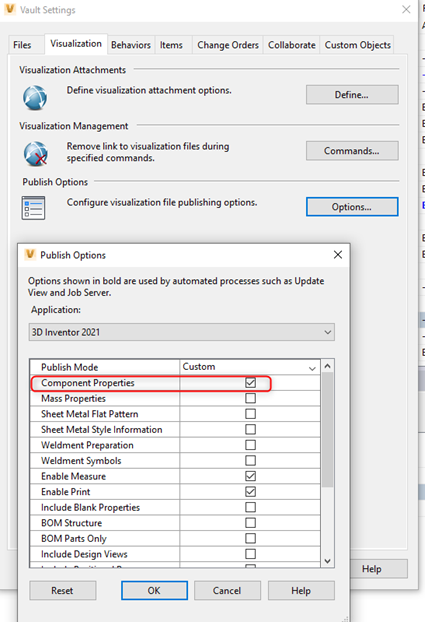This screenshot has width=425, height=622.
Task: Open the Application dropdown showing 3D Inventor 2021
Action: 182,332
